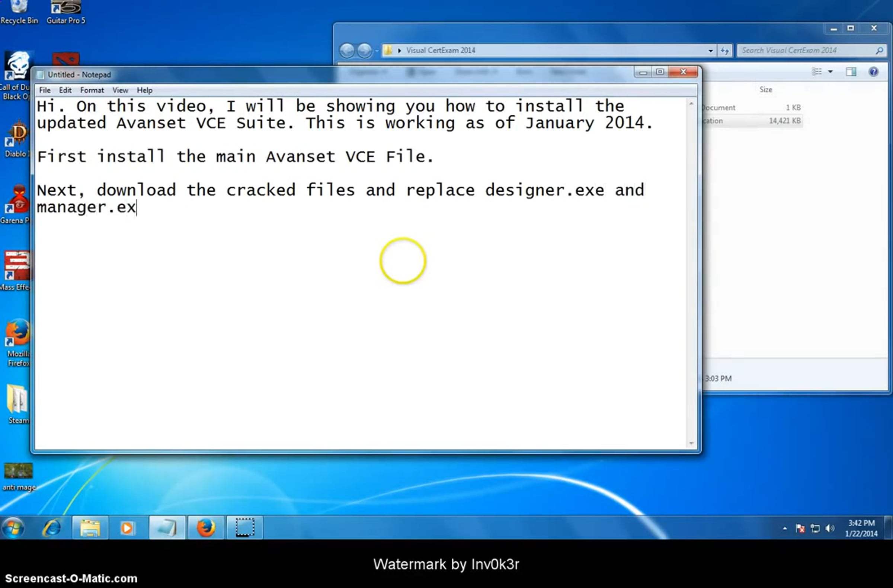Select the Screencast-O-Matic recorder taskbar icon
The image size is (893, 588).
click(x=244, y=528)
